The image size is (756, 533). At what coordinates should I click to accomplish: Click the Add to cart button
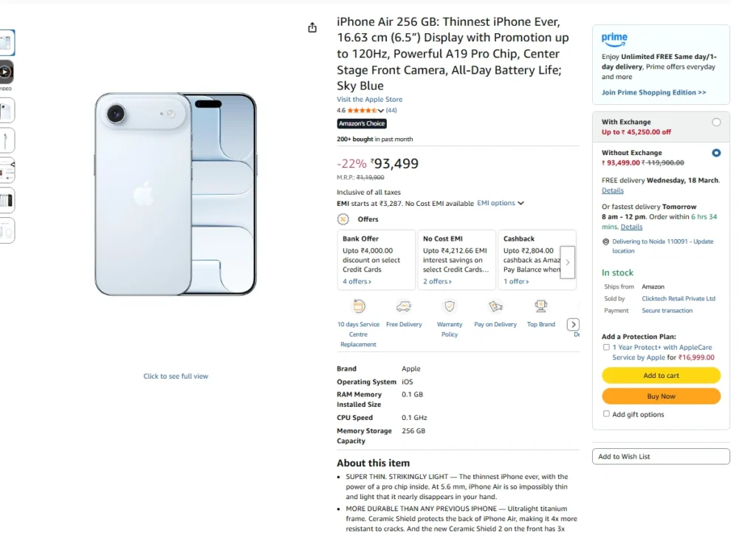tap(661, 375)
